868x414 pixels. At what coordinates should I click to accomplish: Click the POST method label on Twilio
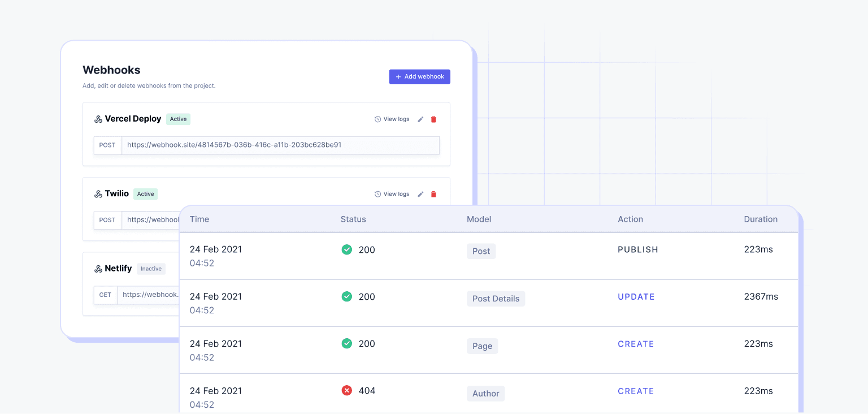107,220
